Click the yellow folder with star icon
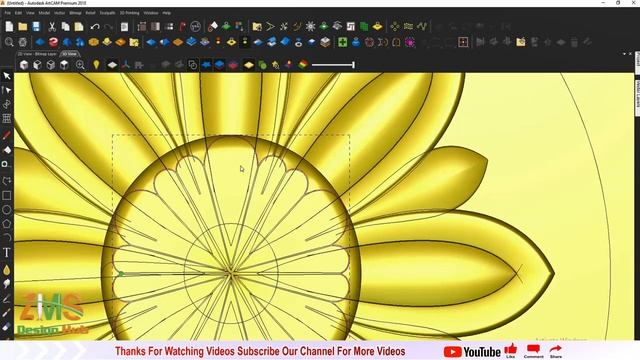Screen dimensions: 640x360 [x=134, y=42]
